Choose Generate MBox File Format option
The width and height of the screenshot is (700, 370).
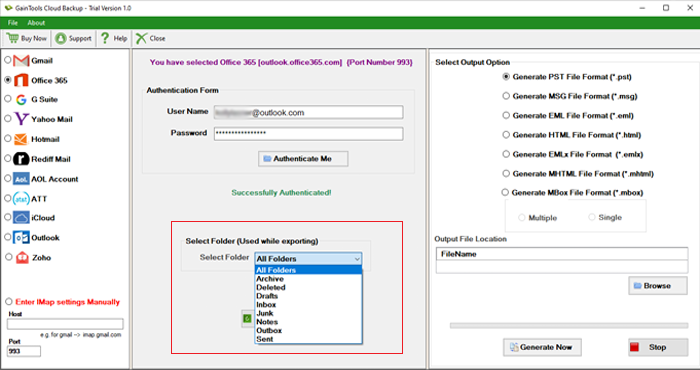point(505,193)
